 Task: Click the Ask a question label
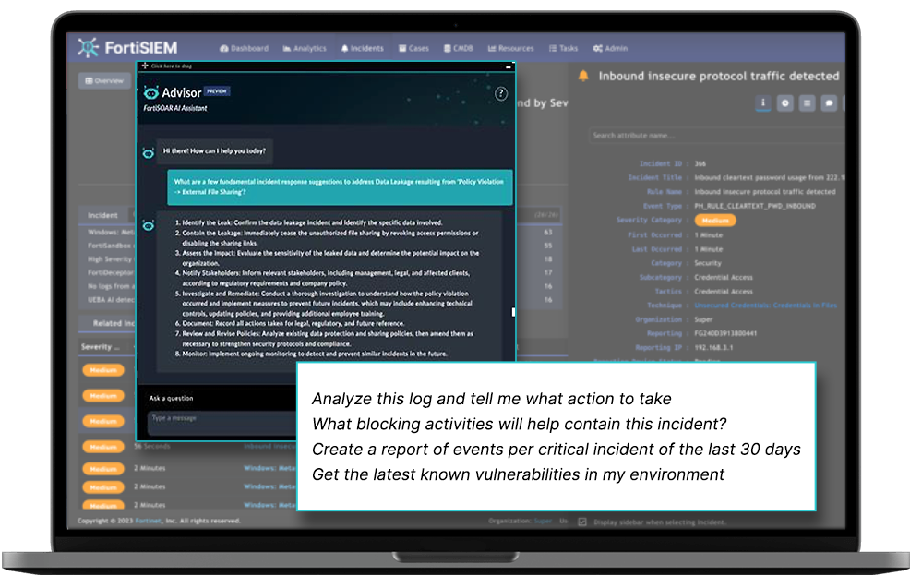(171, 398)
